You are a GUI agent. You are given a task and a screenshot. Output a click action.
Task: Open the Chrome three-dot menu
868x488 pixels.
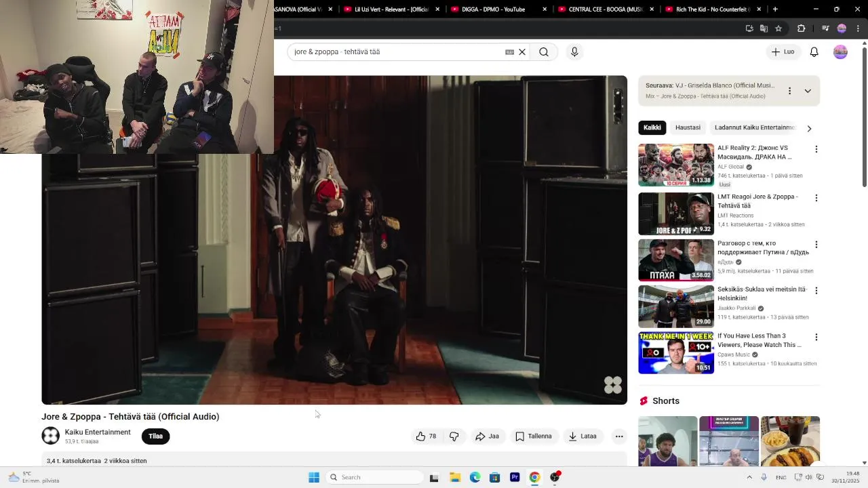coord(858,28)
